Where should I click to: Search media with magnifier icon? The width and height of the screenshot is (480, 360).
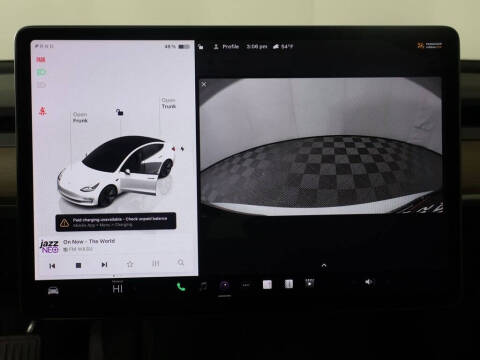pos(181,263)
